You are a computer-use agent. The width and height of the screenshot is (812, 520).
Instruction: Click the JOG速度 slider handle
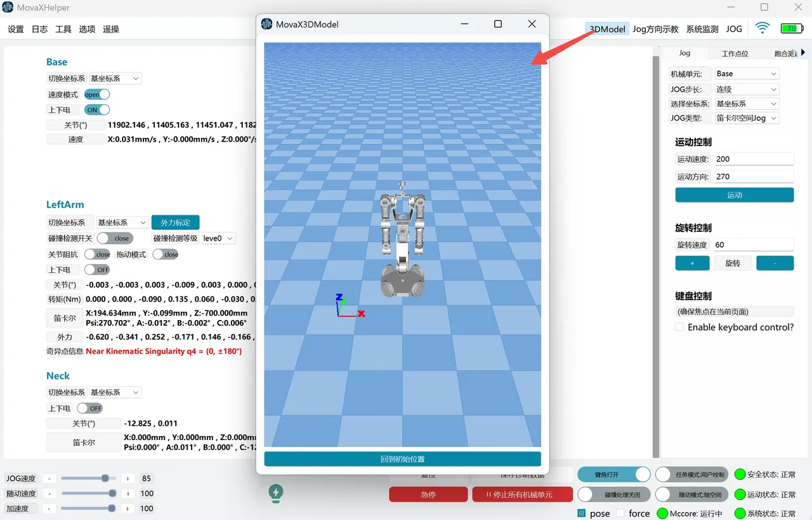(x=105, y=478)
